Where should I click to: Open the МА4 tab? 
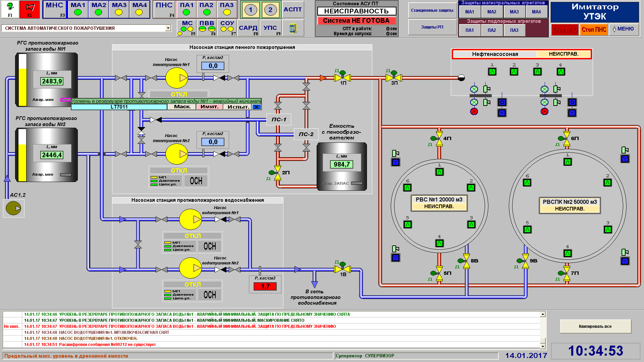pos(140,9)
